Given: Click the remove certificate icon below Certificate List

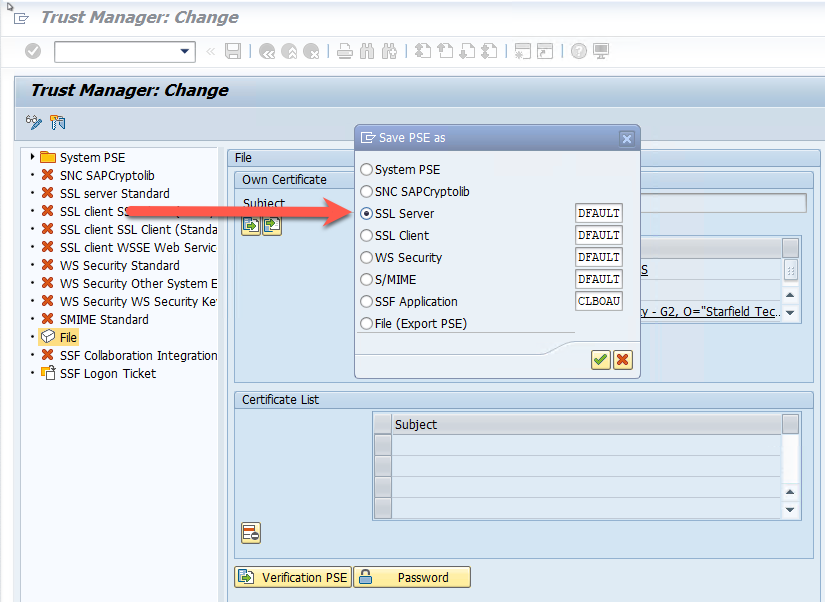Looking at the screenshot, I should coord(251,533).
